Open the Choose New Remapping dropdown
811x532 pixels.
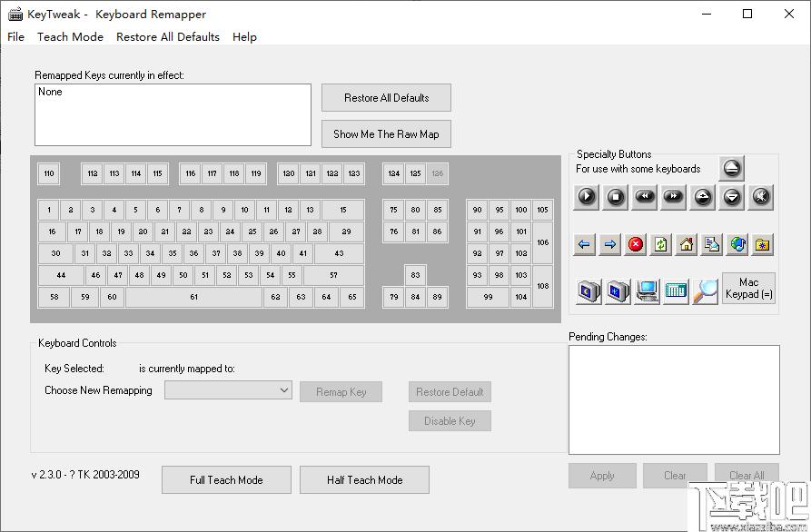tap(228, 390)
